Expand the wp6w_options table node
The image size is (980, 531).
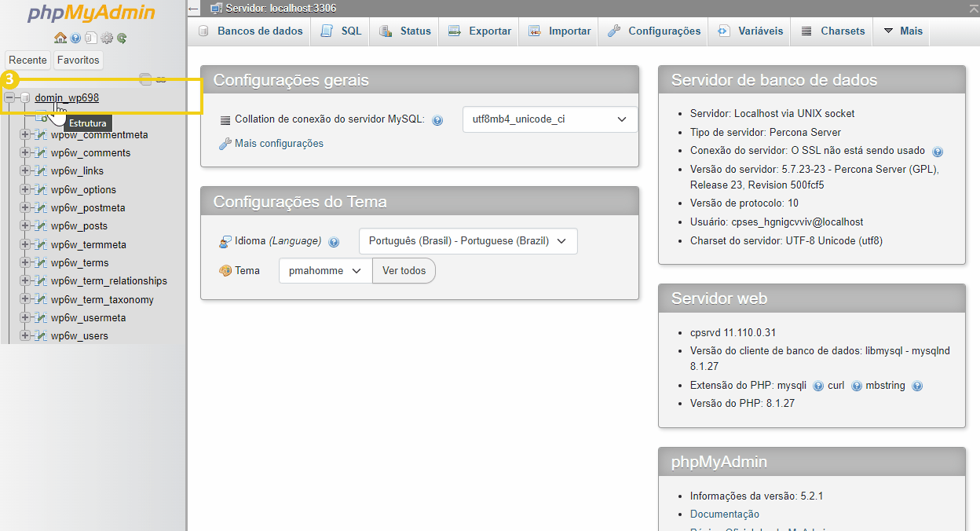pyautogui.click(x=25, y=189)
